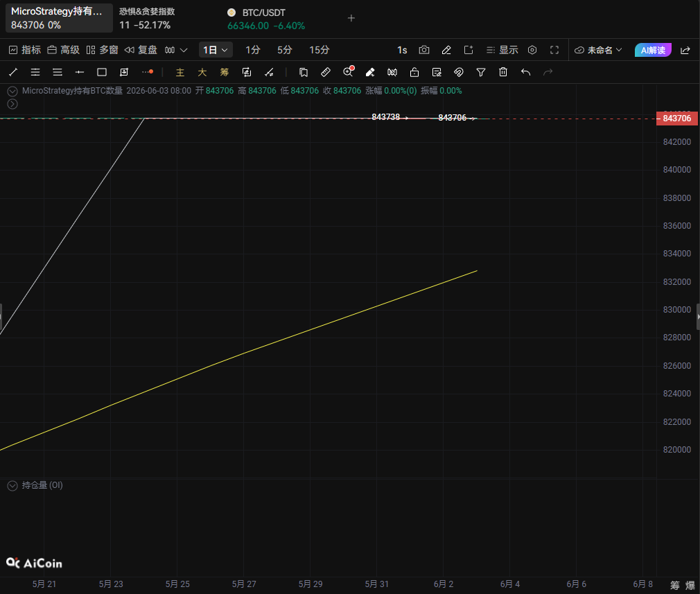Click the diagonal arrows tool icon

[x=269, y=72]
